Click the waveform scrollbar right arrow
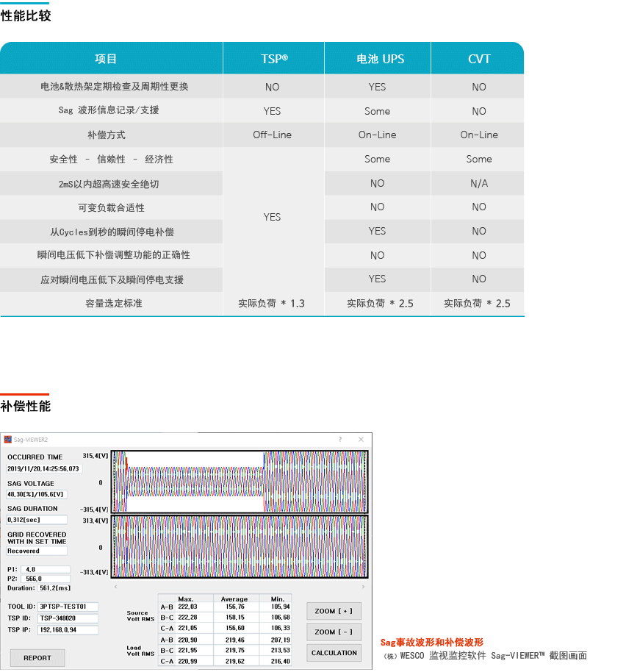Screen dimensions: 626x672 tap(364, 587)
